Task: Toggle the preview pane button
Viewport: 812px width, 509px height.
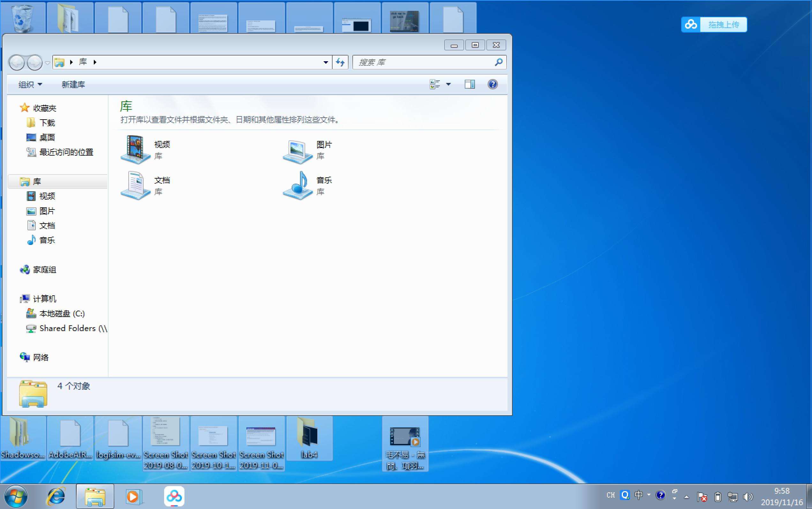Action: [x=469, y=84]
